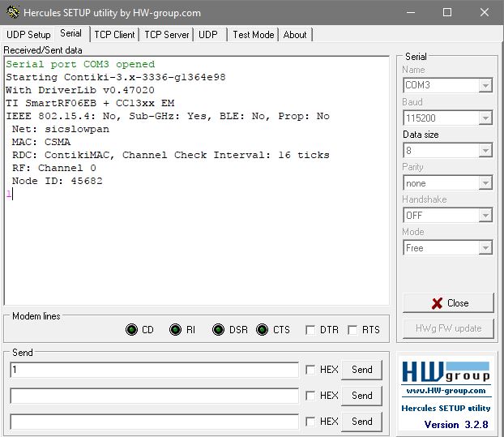Close the Hercules SETUP utility window
This screenshot has height=437, width=504.
coord(485,12)
